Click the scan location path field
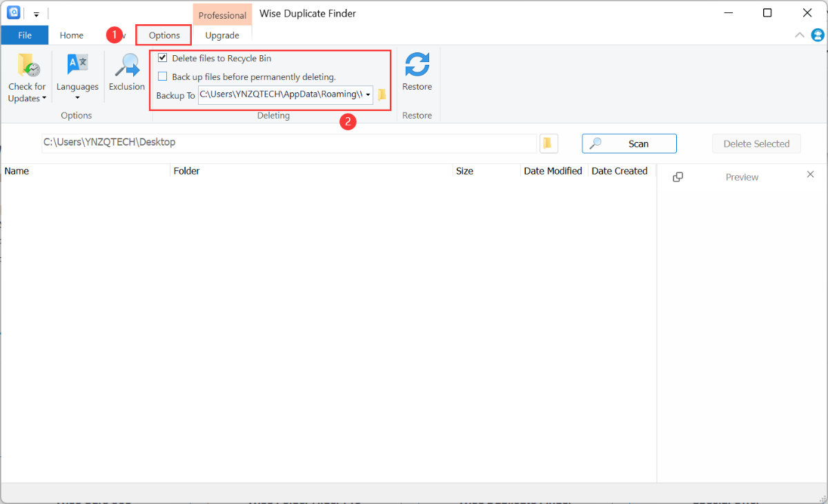Image resolution: width=828 pixels, height=504 pixels. pos(289,143)
